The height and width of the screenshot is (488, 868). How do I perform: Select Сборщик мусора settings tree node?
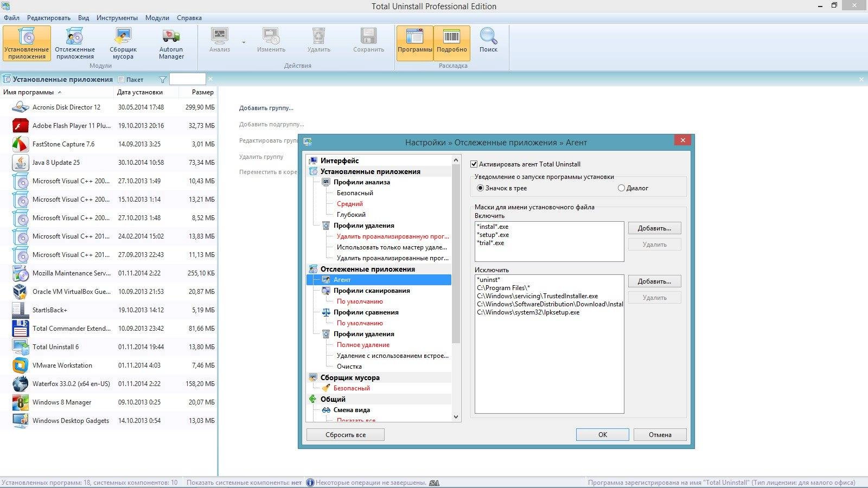point(350,377)
